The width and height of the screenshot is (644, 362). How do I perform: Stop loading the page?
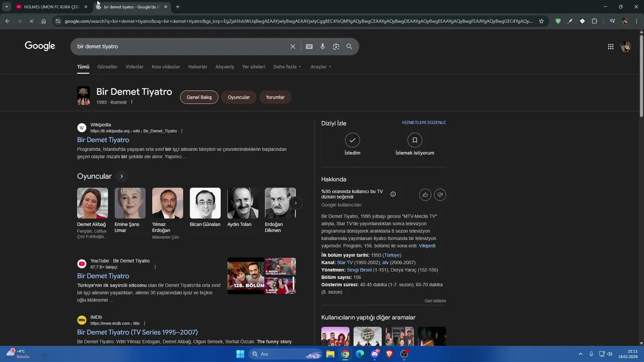31,21
